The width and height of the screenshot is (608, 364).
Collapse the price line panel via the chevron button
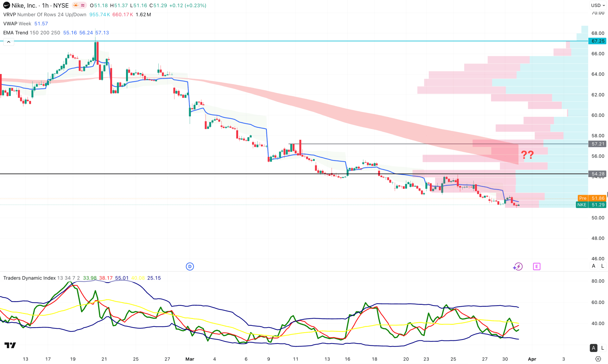(x=9, y=41)
